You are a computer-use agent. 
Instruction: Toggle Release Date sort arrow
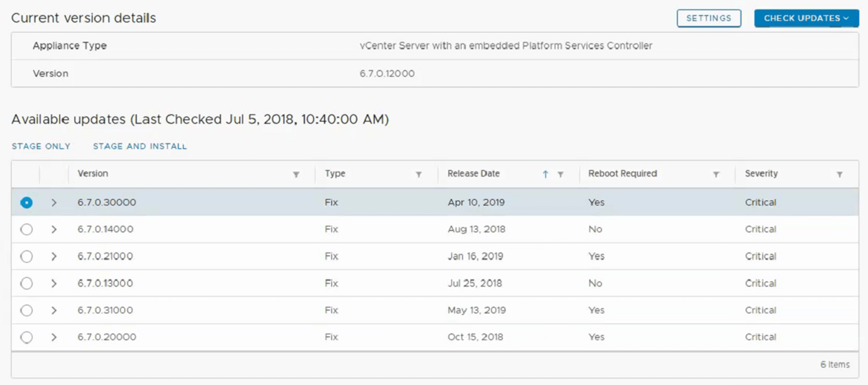(545, 174)
